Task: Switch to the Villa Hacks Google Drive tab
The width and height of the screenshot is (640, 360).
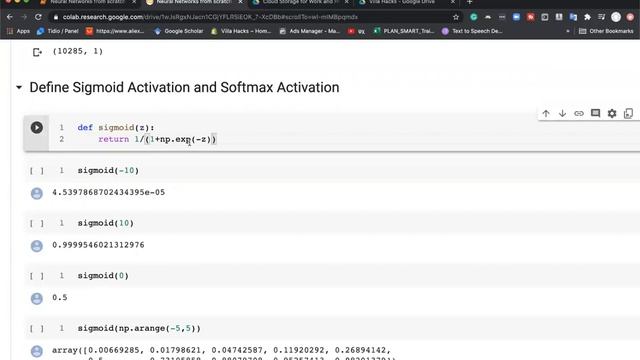Action: (x=402, y=2)
